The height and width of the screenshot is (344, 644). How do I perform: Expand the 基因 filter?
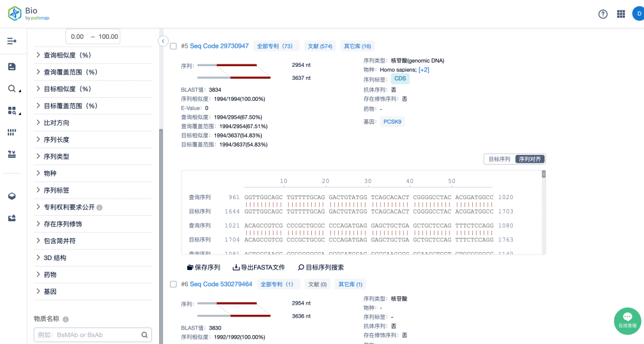tap(93, 292)
